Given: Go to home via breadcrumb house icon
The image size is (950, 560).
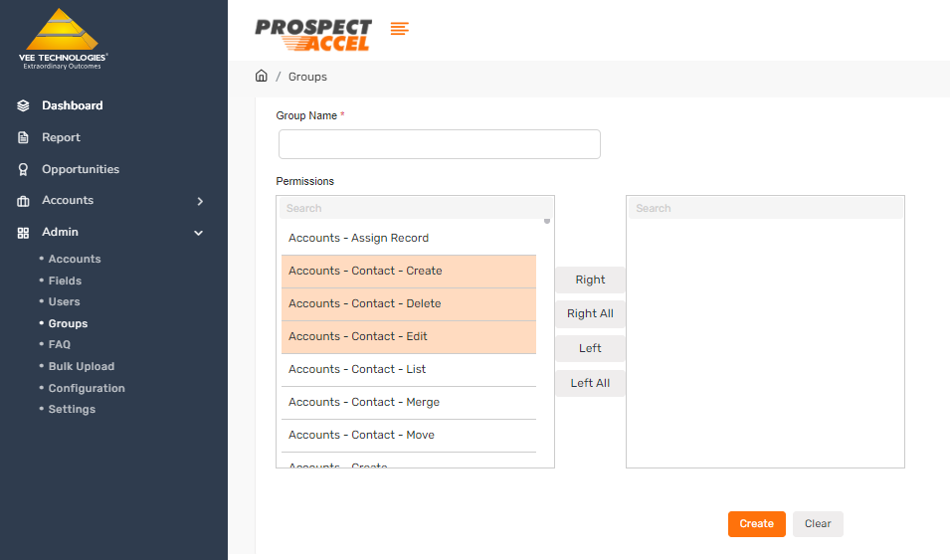Looking at the screenshot, I should (x=262, y=77).
